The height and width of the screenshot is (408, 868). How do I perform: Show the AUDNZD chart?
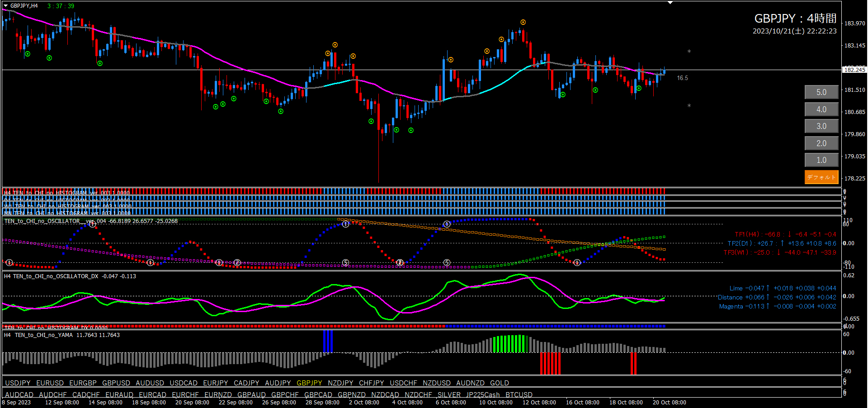(471, 383)
